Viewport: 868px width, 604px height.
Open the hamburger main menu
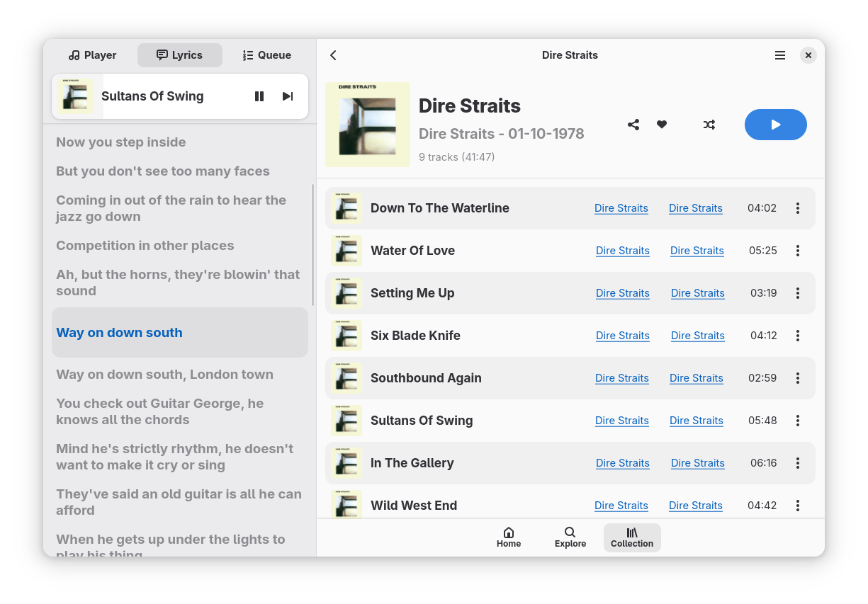(x=780, y=55)
